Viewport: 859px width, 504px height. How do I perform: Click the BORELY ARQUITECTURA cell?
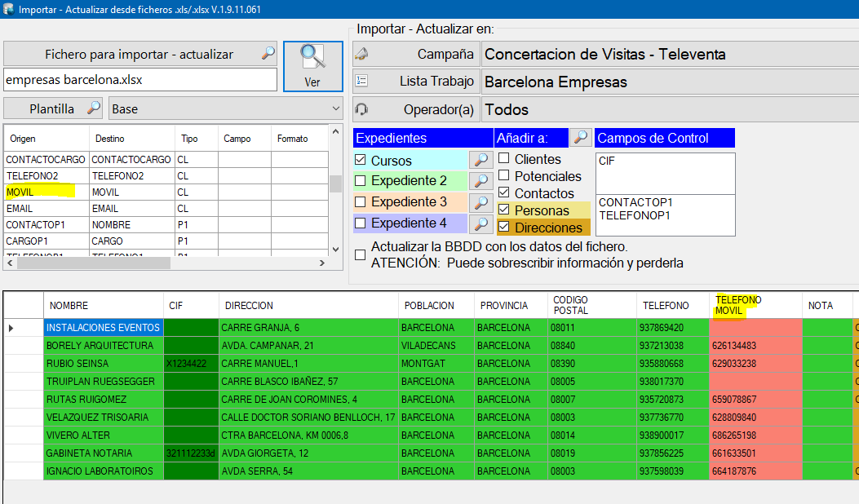tap(103, 346)
